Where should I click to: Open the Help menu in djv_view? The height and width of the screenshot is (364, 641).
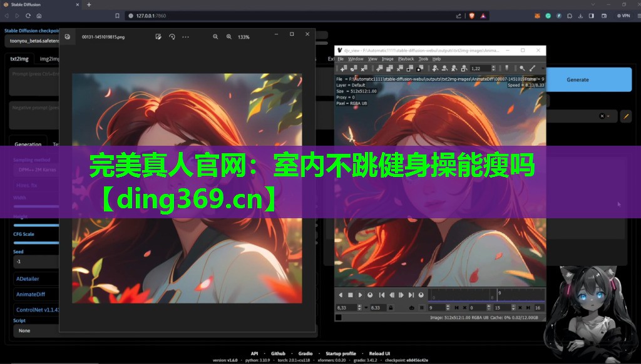[x=436, y=59]
